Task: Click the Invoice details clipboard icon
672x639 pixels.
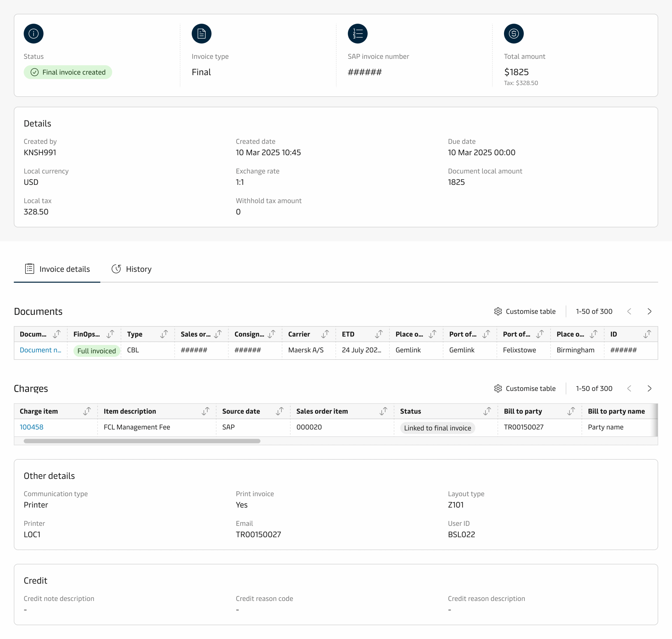Action: 30,269
